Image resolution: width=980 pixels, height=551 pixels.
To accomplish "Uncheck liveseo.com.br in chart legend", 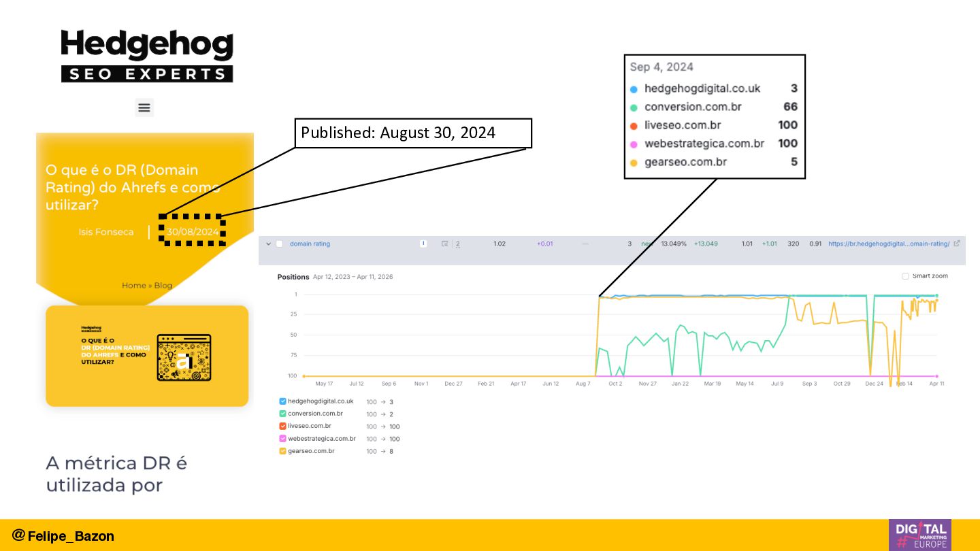I will tap(283, 426).
